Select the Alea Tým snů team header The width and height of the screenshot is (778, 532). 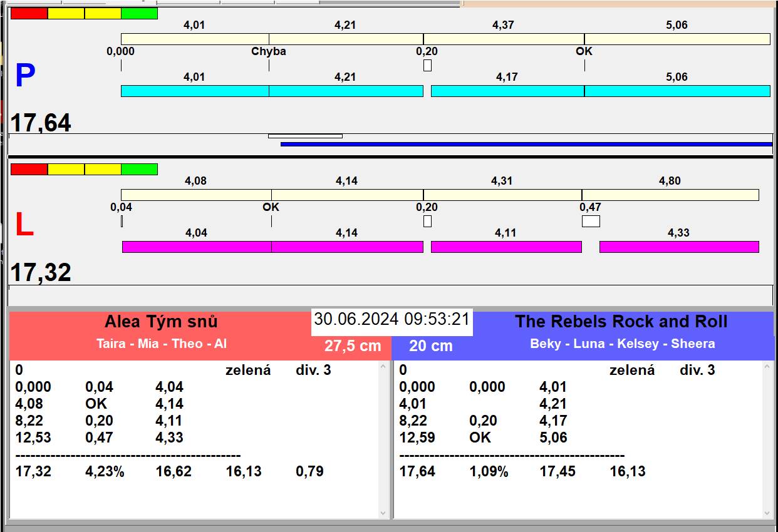pyautogui.click(x=161, y=322)
